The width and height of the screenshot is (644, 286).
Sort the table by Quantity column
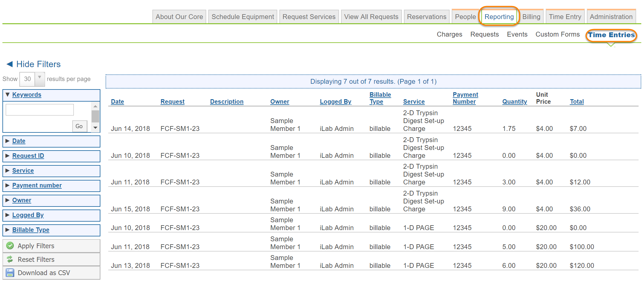pyautogui.click(x=514, y=102)
